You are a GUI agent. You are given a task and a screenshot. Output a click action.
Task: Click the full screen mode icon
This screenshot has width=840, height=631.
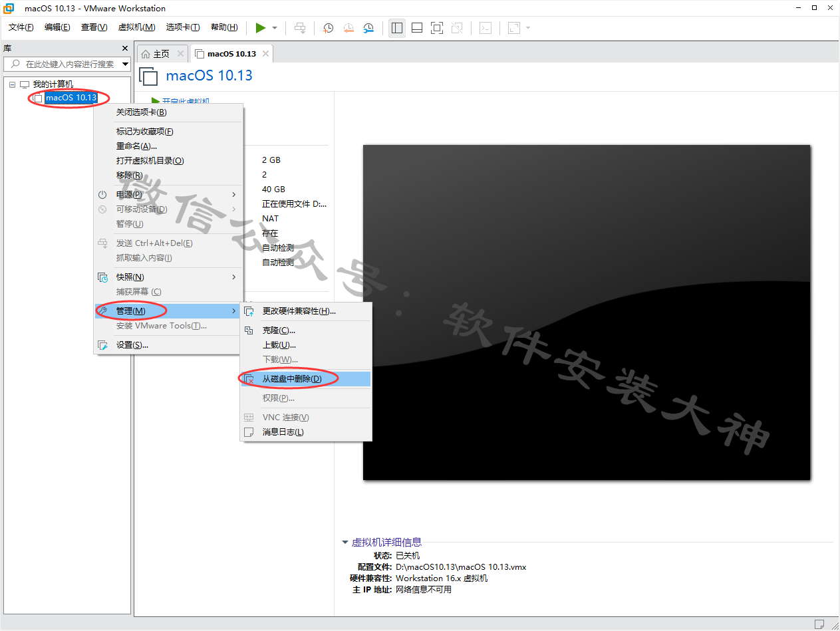(x=437, y=28)
